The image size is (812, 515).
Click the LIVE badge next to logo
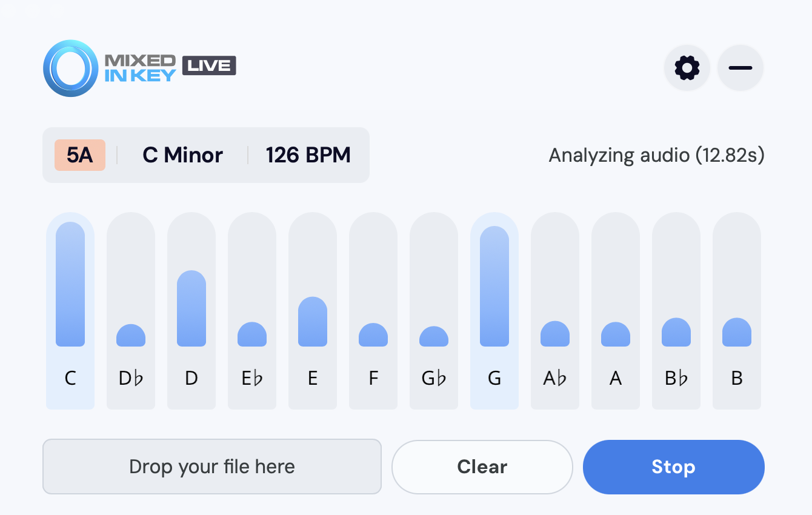click(x=209, y=65)
